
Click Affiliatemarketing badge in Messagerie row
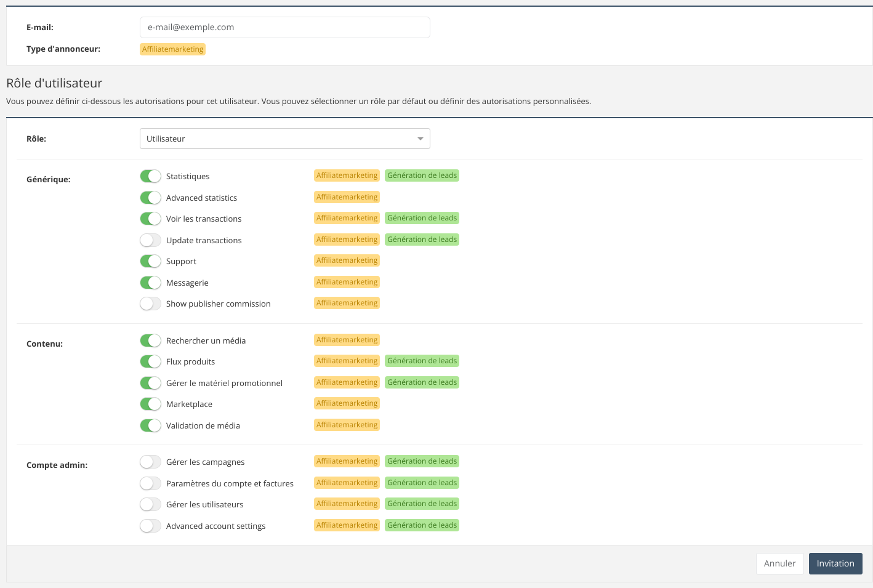point(347,282)
